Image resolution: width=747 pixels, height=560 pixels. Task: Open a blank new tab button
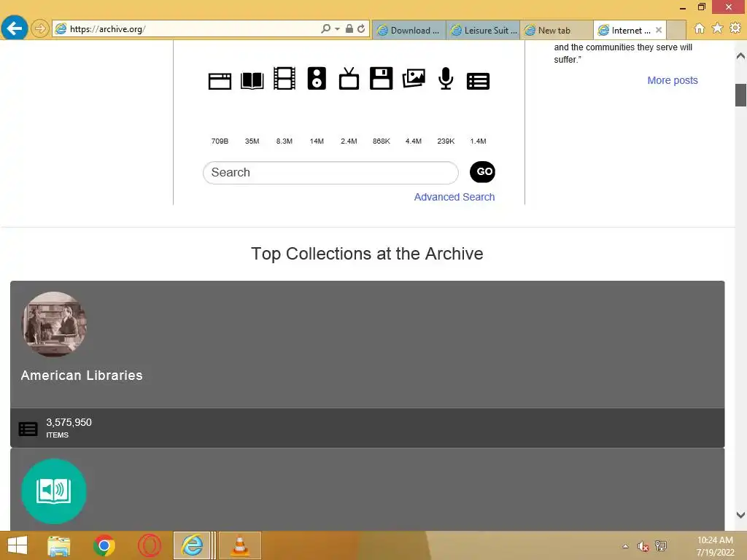click(x=676, y=30)
